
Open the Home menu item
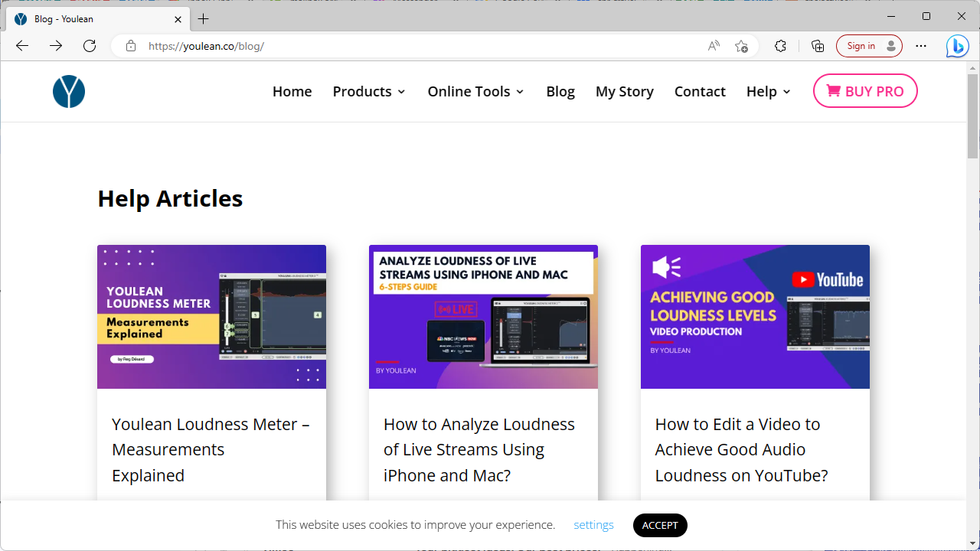tap(292, 92)
